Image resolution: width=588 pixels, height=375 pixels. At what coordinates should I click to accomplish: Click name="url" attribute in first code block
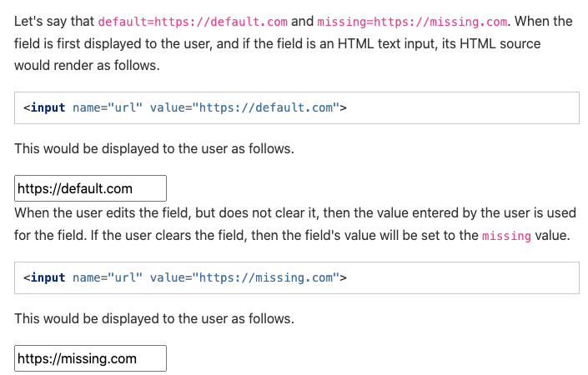pos(108,107)
